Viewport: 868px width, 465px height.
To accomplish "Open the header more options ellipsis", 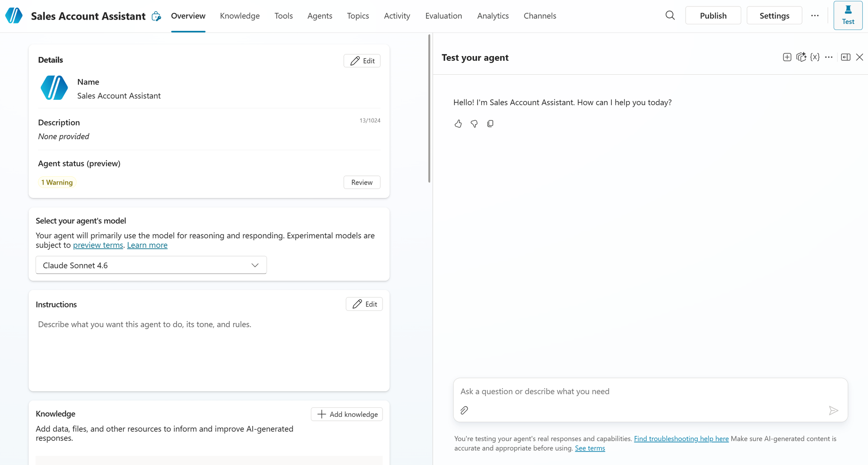I will point(815,16).
